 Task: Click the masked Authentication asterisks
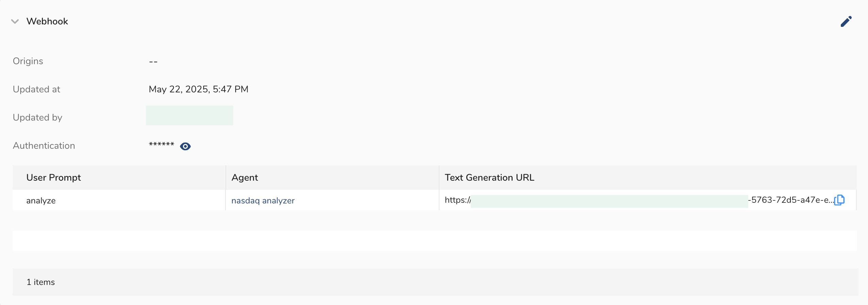[161, 145]
